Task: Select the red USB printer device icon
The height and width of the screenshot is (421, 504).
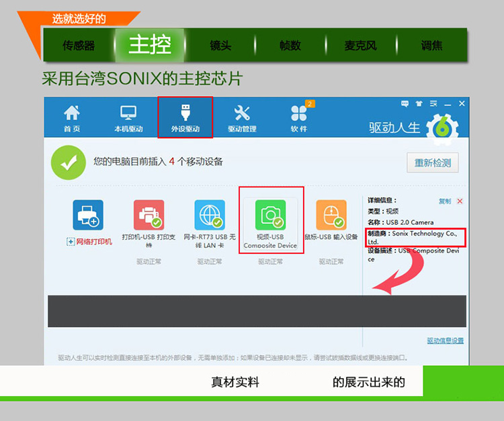Action: [149, 215]
